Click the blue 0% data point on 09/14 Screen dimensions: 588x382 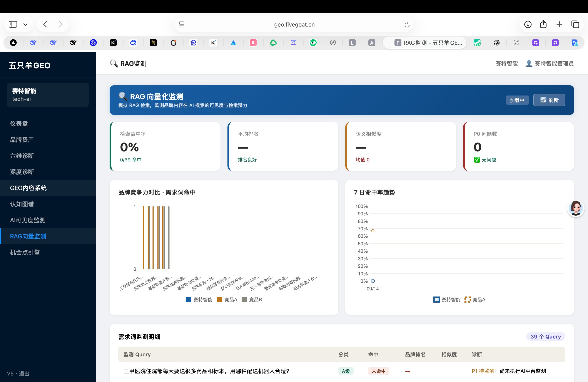373,281
